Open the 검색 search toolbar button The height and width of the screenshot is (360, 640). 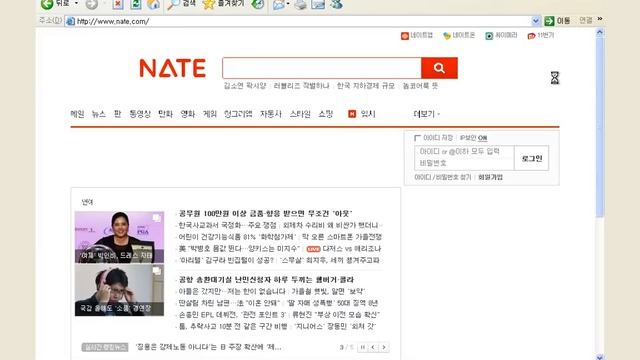point(182,4)
